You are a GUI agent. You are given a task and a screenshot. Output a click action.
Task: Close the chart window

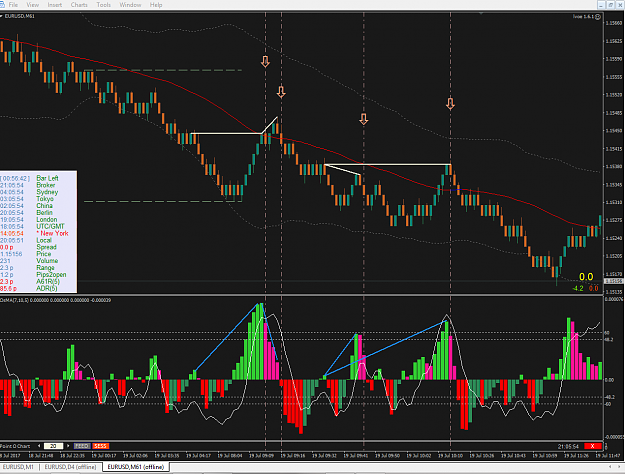(620, 5)
